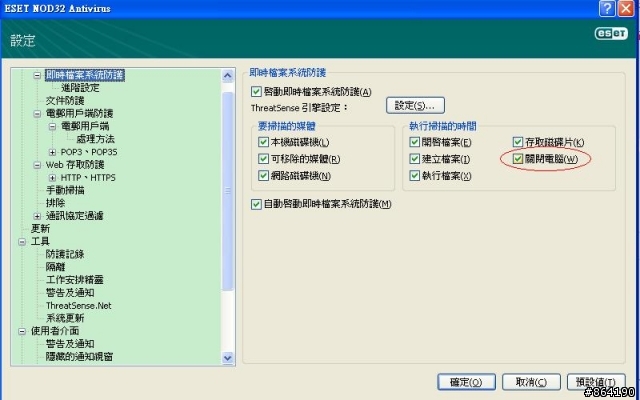The image size is (640, 400).
Task: Click the 預設值(T) default button
Action: (596, 382)
